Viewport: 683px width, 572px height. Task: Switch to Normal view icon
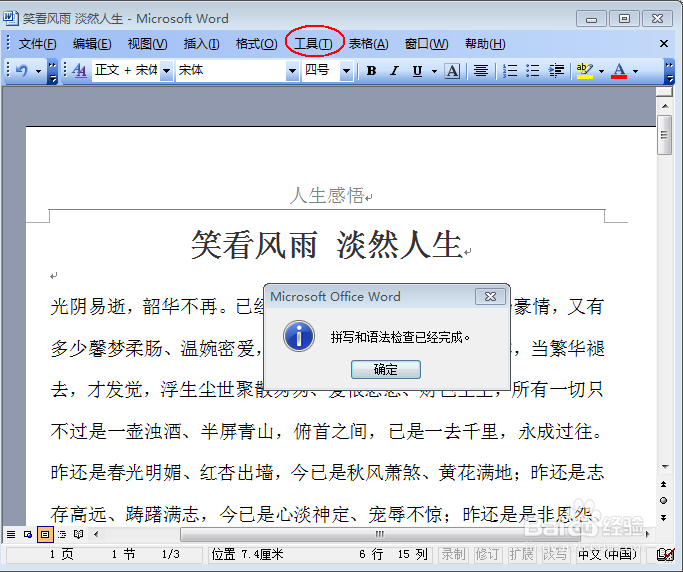click(11, 534)
